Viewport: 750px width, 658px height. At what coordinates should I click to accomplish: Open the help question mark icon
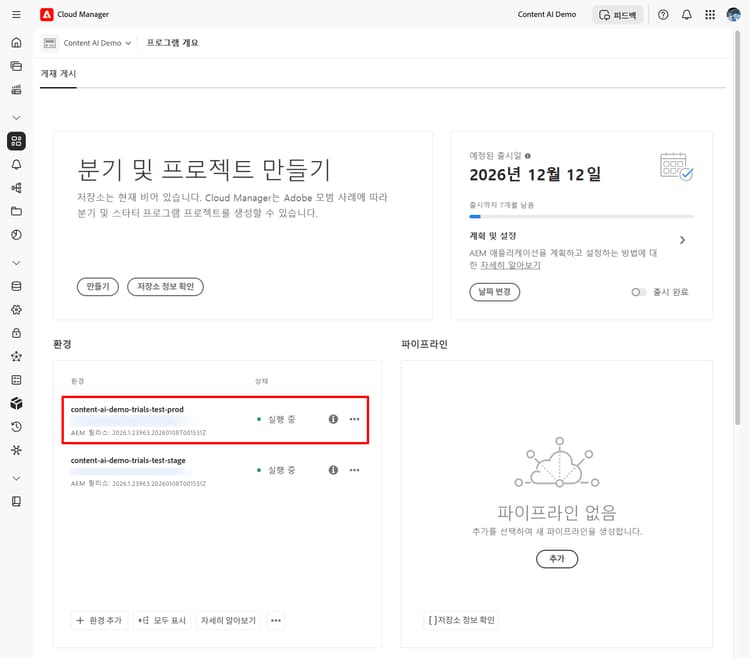[663, 15]
